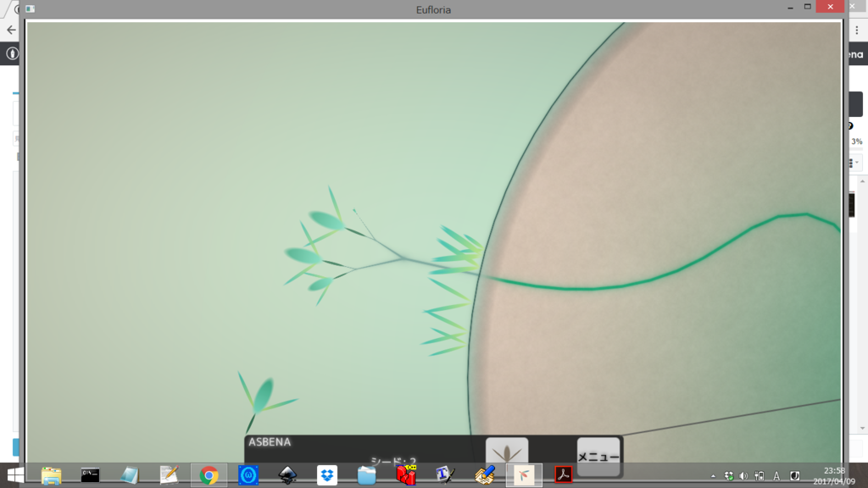Open the three-dot menu in background Chrome
This screenshot has height=488, width=868.
point(857,31)
